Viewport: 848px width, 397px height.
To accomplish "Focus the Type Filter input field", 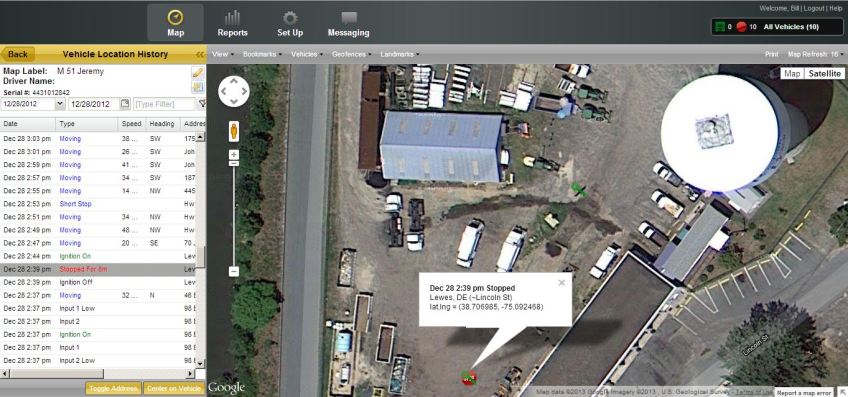I will pyautogui.click(x=164, y=103).
